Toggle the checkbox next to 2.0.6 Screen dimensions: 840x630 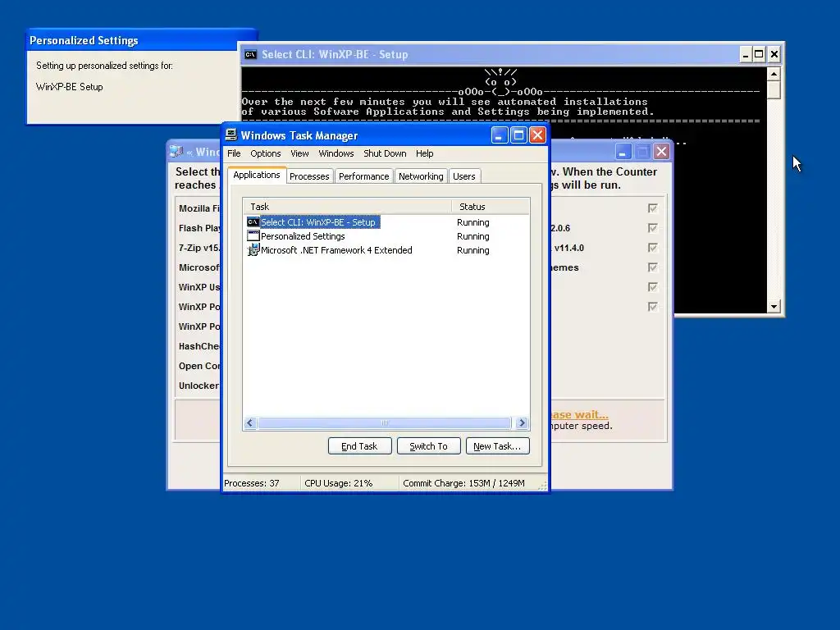point(652,228)
